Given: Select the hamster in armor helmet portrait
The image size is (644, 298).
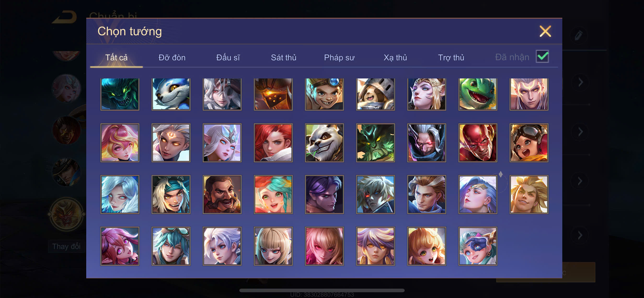Looking at the screenshot, I should [x=375, y=94].
